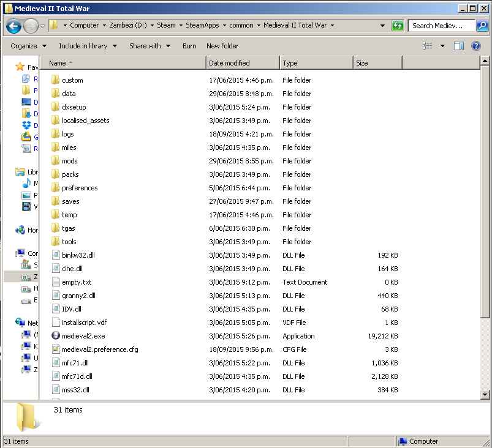492x448 pixels.
Task: Select the IDV.dll file icon
Action: click(56, 309)
